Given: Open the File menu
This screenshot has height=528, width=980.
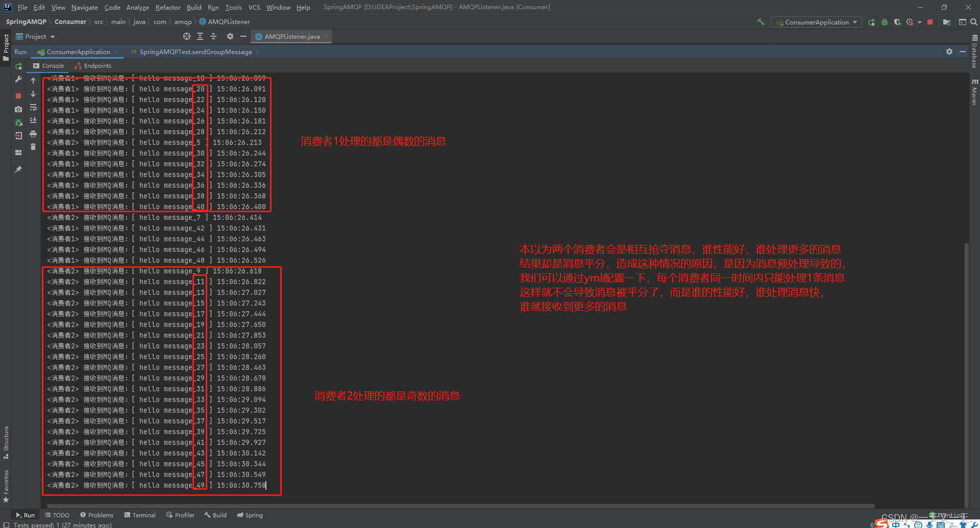Looking at the screenshot, I should [x=22, y=7].
